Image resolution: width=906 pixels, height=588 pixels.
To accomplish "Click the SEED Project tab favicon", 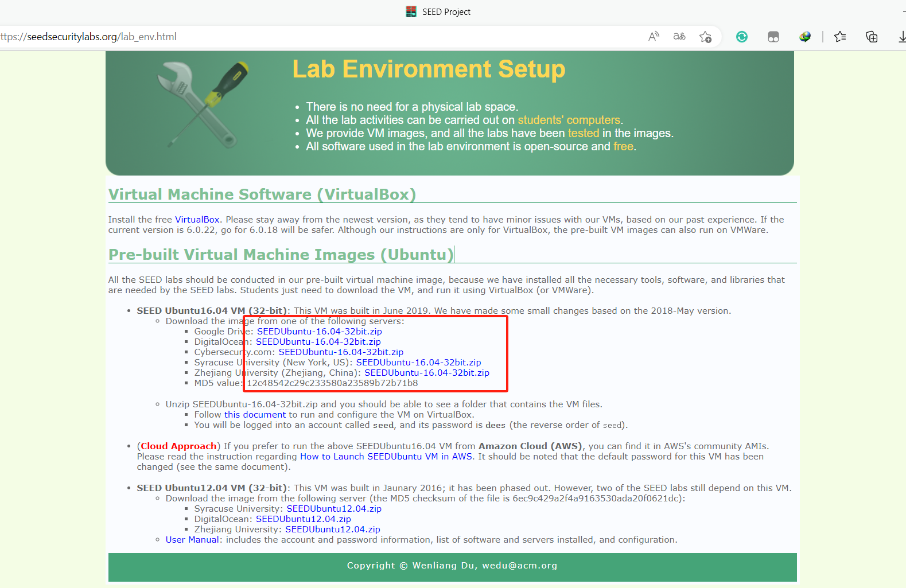I will coord(411,11).
